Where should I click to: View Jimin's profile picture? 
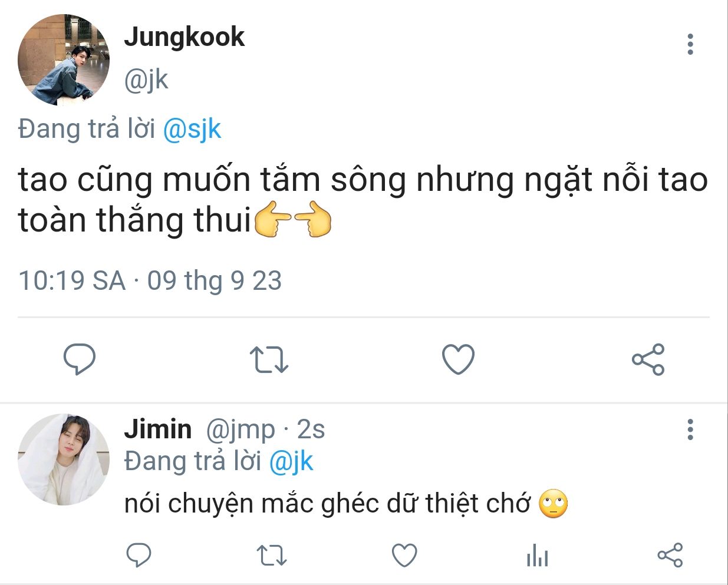64,460
